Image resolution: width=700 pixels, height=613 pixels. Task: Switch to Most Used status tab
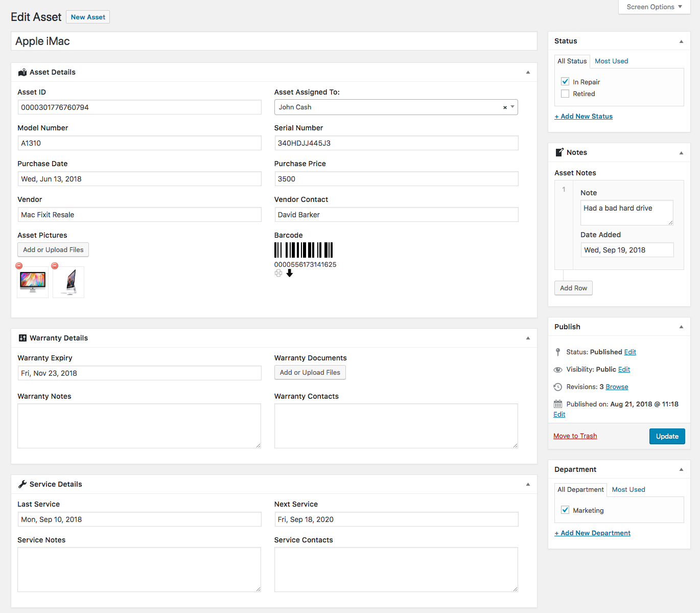[x=612, y=61]
